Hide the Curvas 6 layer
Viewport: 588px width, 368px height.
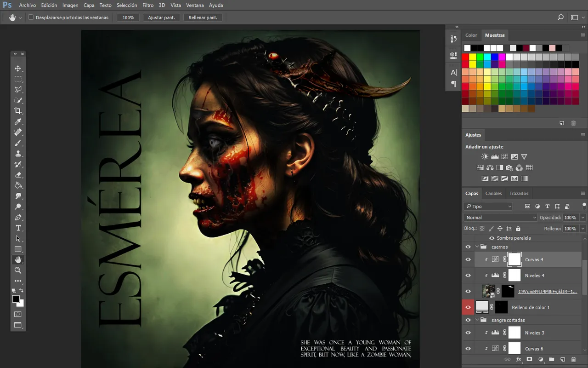pyautogui.click(x=468, y=349)
